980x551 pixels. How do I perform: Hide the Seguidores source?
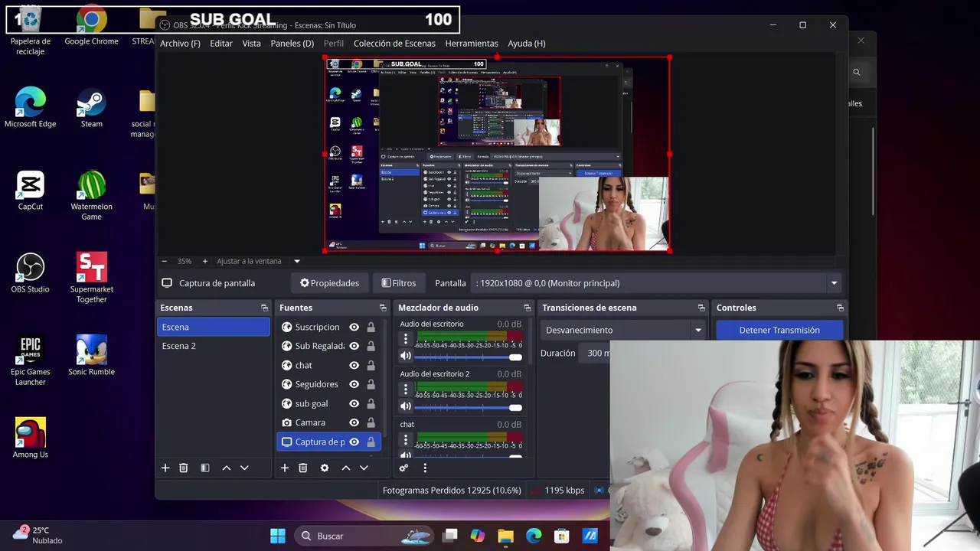pyautogui.click(x=354, y=384)
